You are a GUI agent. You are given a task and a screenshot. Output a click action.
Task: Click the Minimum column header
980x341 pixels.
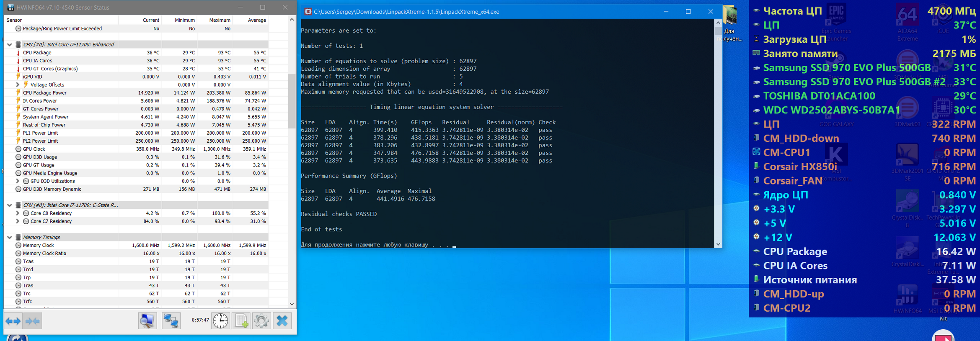click(x=179, y=20)
